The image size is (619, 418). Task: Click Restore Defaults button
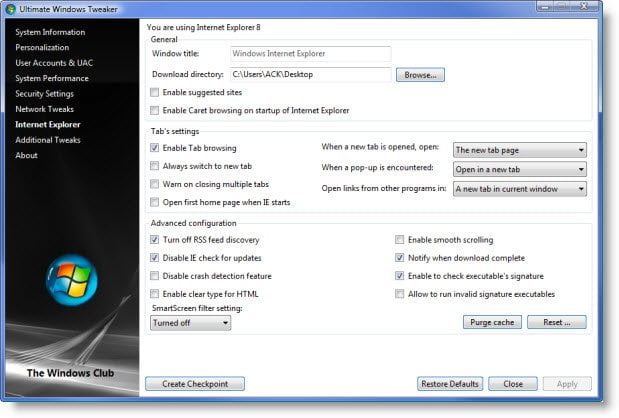450,384
